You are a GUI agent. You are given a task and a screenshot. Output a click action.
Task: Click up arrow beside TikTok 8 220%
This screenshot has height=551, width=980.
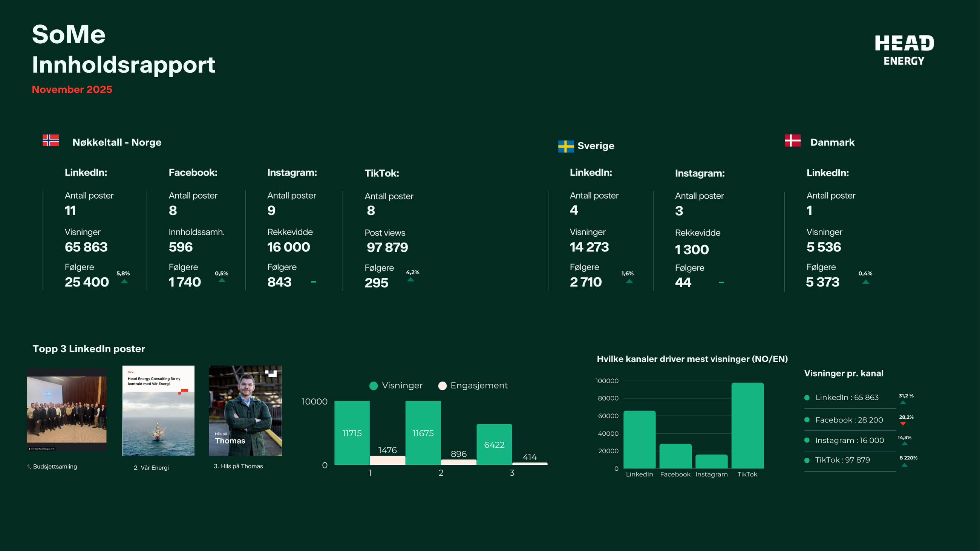click(x=905, y=465)
